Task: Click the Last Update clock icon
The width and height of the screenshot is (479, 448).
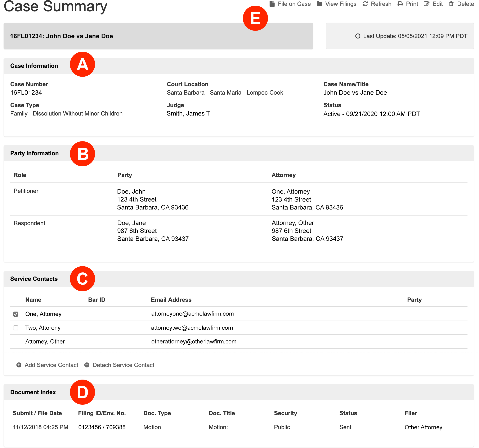Action: [358, 36]
